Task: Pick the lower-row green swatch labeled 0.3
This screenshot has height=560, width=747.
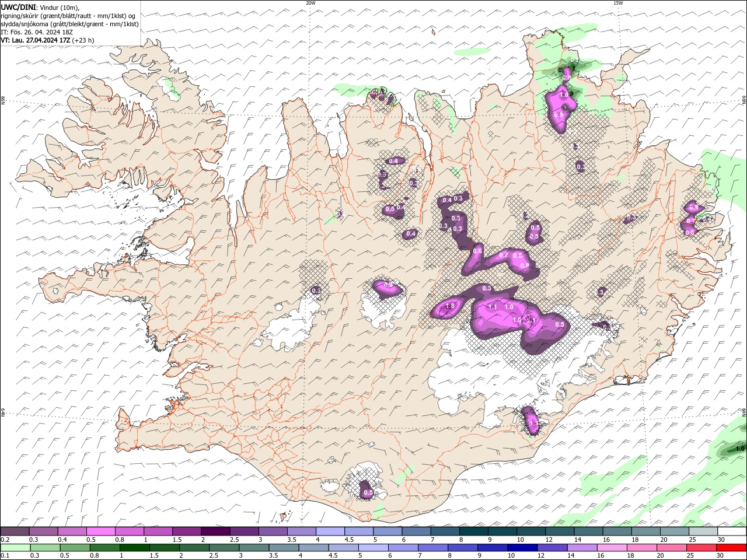Action: pyautogui.click(x=45, y=548)
